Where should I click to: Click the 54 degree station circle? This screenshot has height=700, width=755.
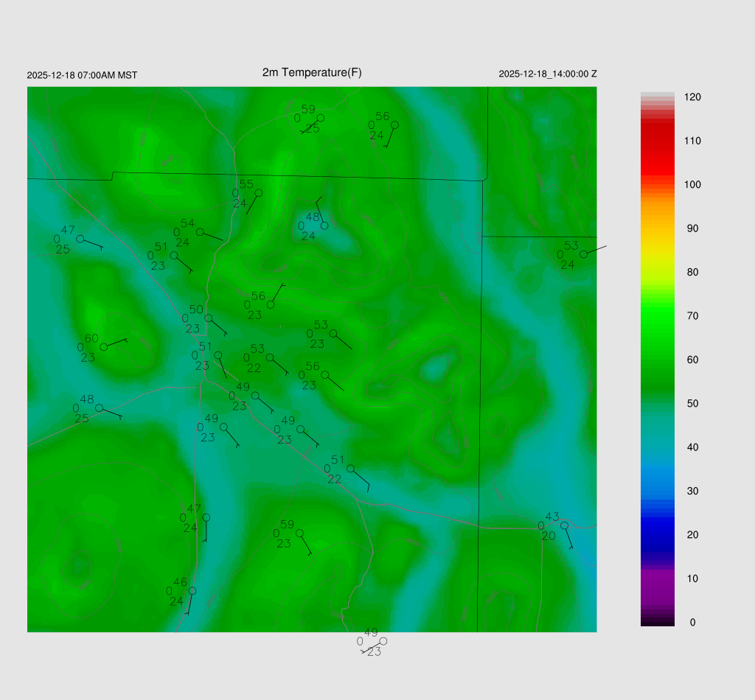tap(200, 231)
